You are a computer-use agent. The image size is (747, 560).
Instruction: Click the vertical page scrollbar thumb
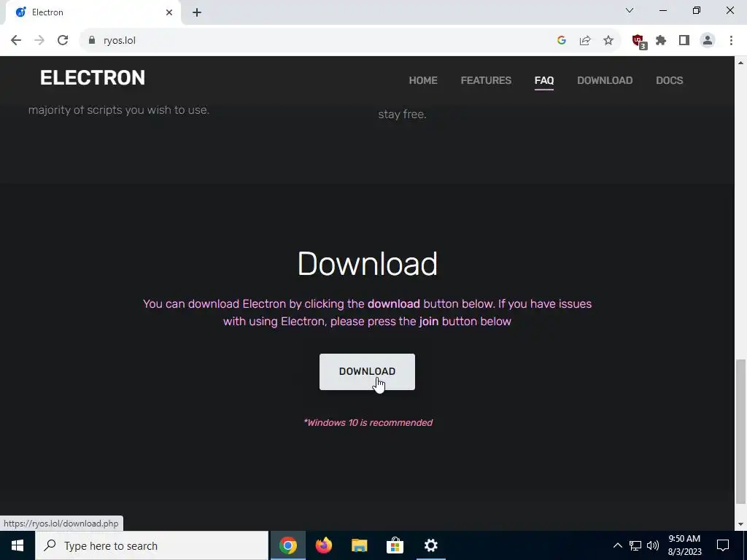point(740,432)
